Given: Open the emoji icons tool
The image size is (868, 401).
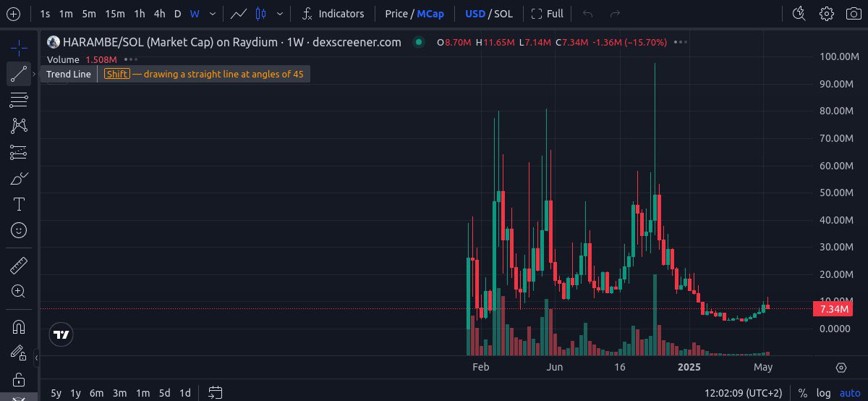Looking at the screenshot, I should [x=19, y=230].
